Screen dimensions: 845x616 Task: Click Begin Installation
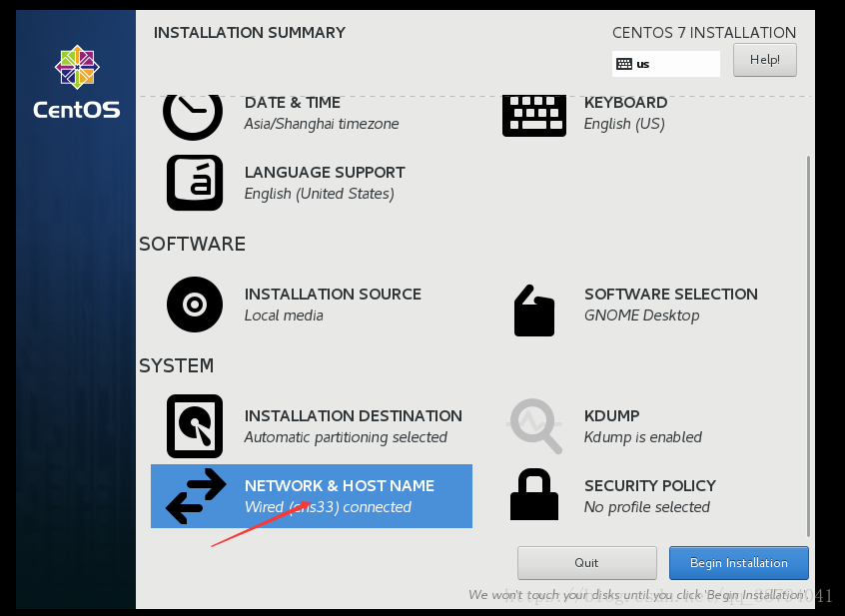tap(739, 563)
